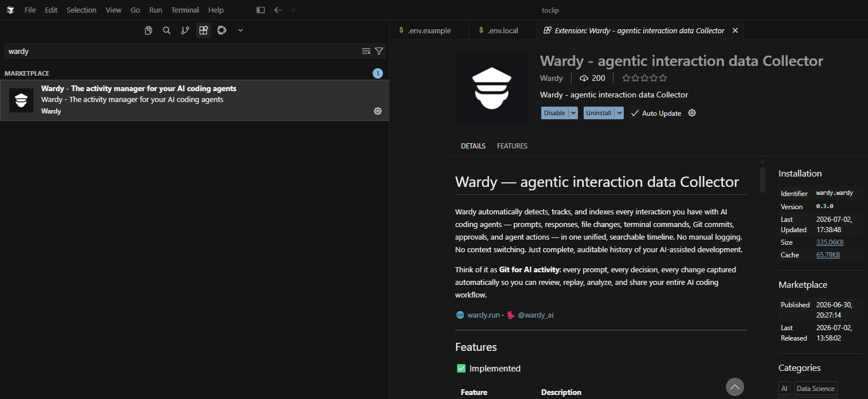Click the 200 install count icon
This screenshot has width=868, height=399.
coord(584,78)
